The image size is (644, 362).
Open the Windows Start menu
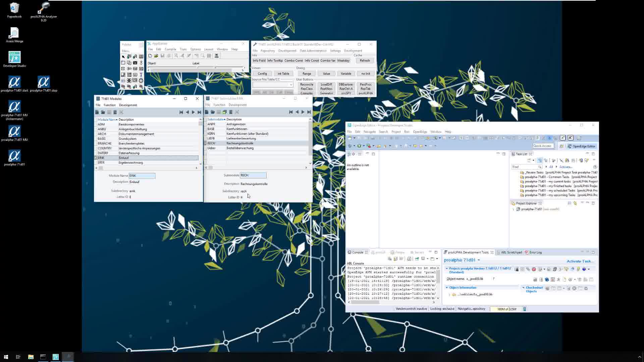pos(6,357)
